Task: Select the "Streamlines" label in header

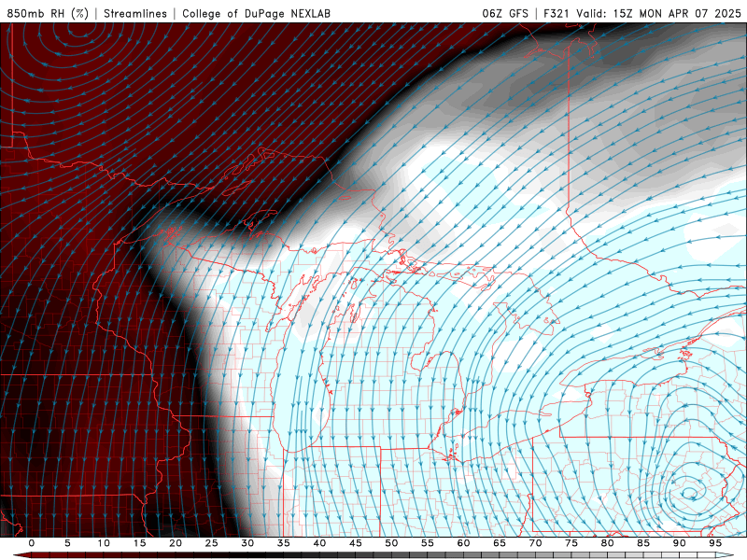Action: (x=135, y=13)
